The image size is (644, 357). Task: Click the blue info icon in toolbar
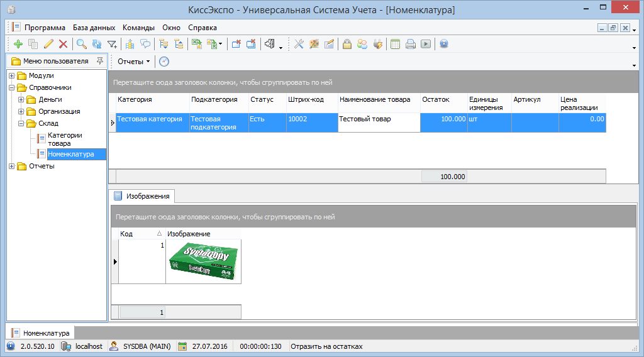(443, 44)
